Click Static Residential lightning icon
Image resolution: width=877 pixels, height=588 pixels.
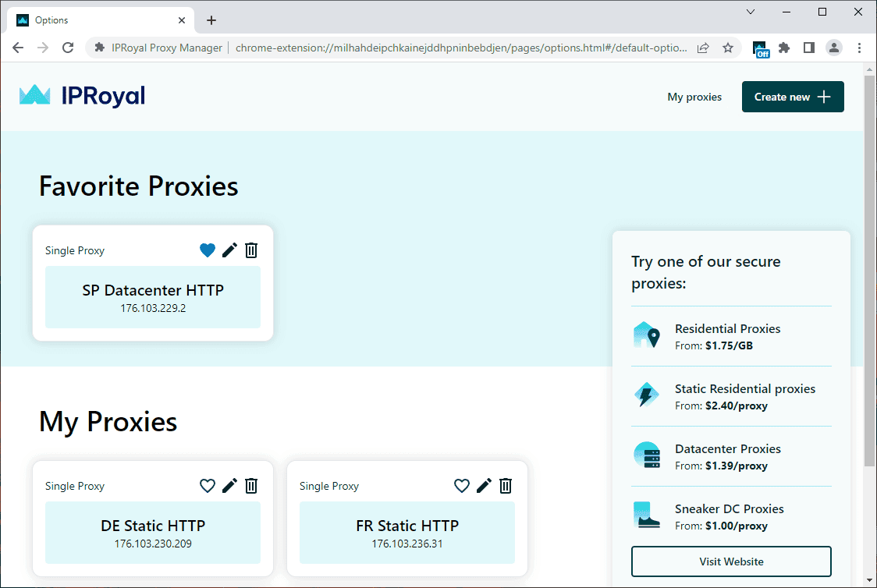click(647, 395)
